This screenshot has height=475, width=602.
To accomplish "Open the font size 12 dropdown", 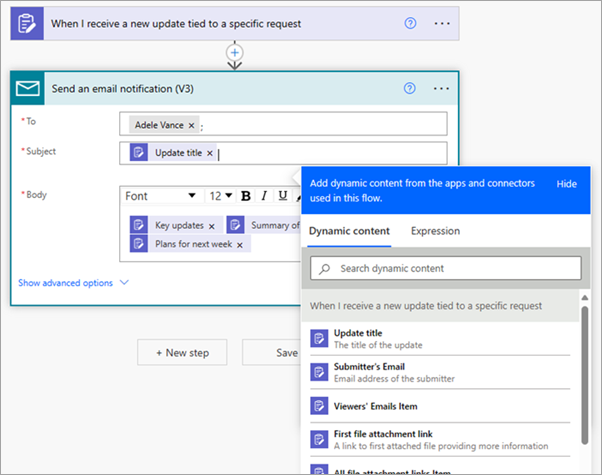I will [x=221, y=196].
